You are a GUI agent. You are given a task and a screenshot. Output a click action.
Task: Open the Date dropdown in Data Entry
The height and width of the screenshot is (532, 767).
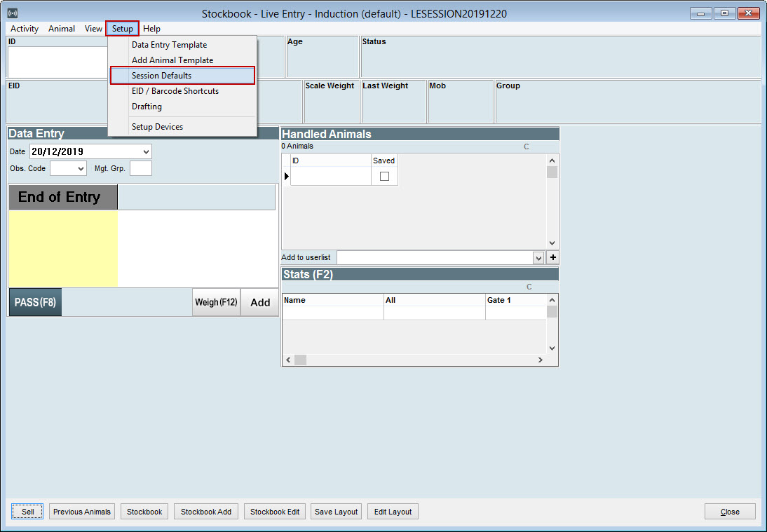click(x=146, y=151)
